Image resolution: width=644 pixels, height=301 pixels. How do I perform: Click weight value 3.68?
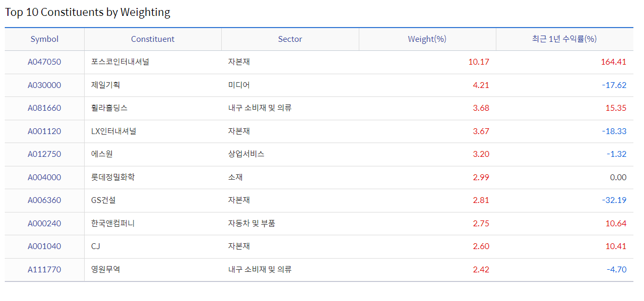click(x=481, y=108)
